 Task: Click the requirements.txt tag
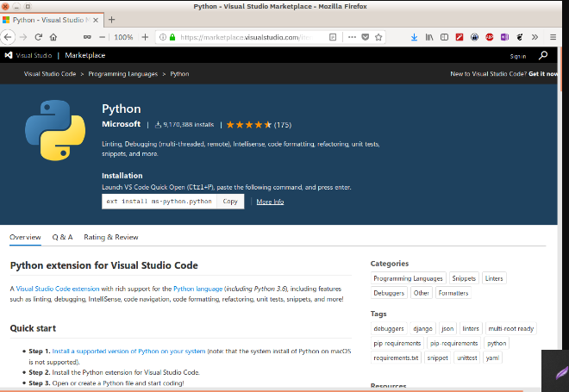coord(396,358)
